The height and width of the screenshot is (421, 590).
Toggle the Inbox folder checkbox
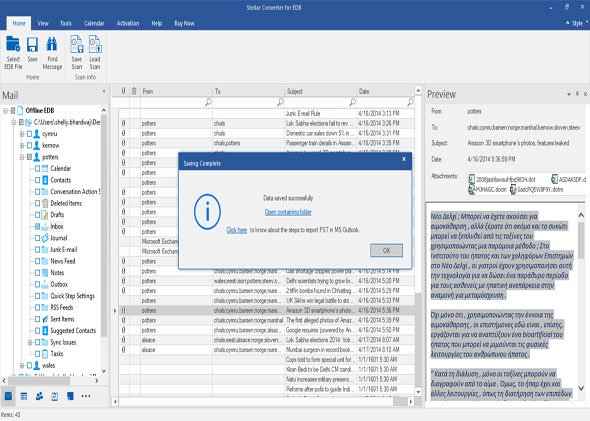tap(37, 226)
